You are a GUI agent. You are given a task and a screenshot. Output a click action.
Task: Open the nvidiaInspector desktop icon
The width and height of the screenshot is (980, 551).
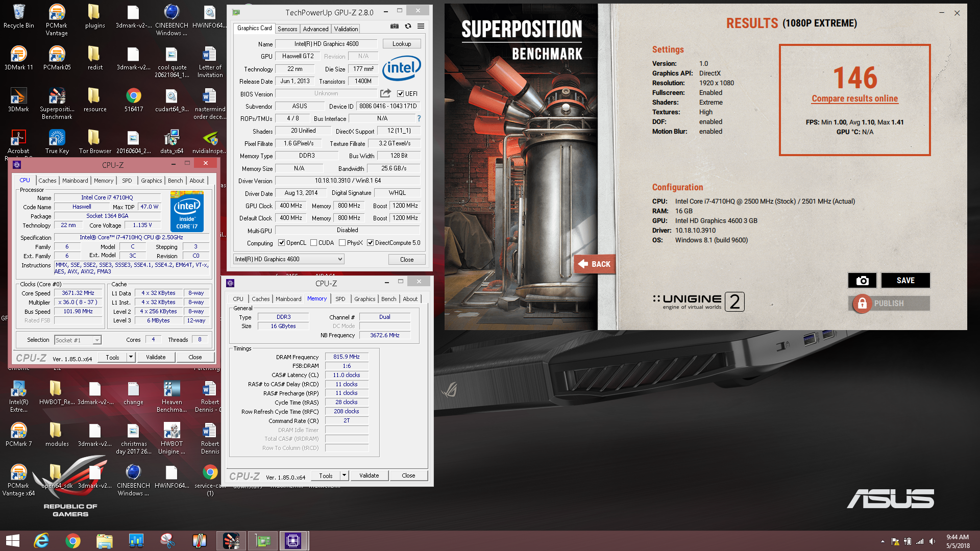coord(210,142)
